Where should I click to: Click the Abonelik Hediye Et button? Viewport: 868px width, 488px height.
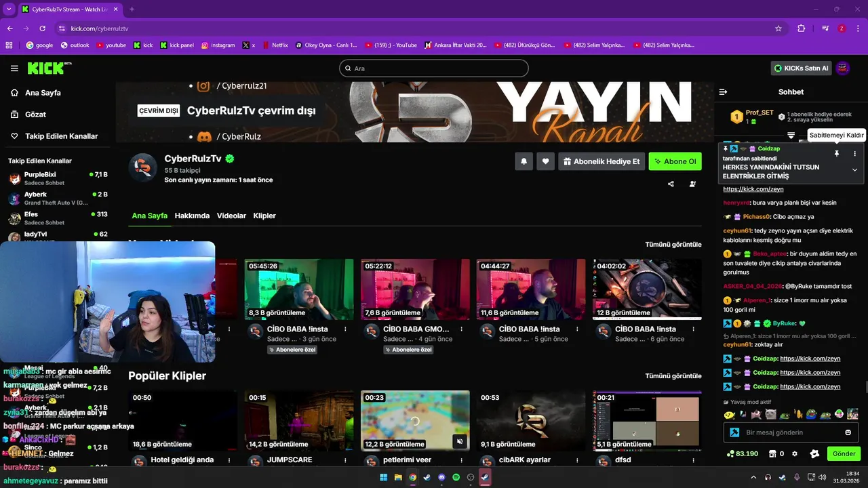tap(601, 161)
